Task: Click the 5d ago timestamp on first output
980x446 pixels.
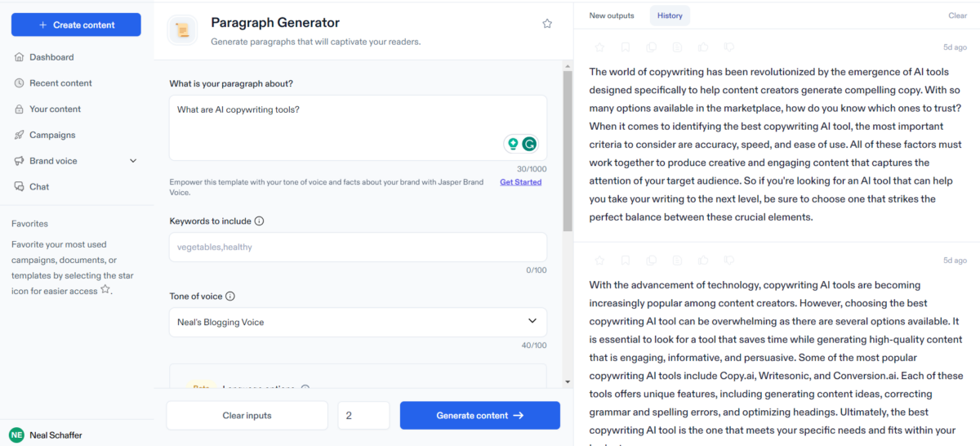Action: click(x=955, y=48)
